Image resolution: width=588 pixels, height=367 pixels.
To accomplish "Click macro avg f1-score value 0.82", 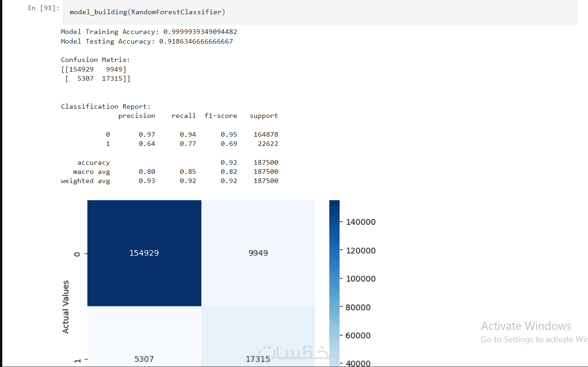I will point(229,172).
